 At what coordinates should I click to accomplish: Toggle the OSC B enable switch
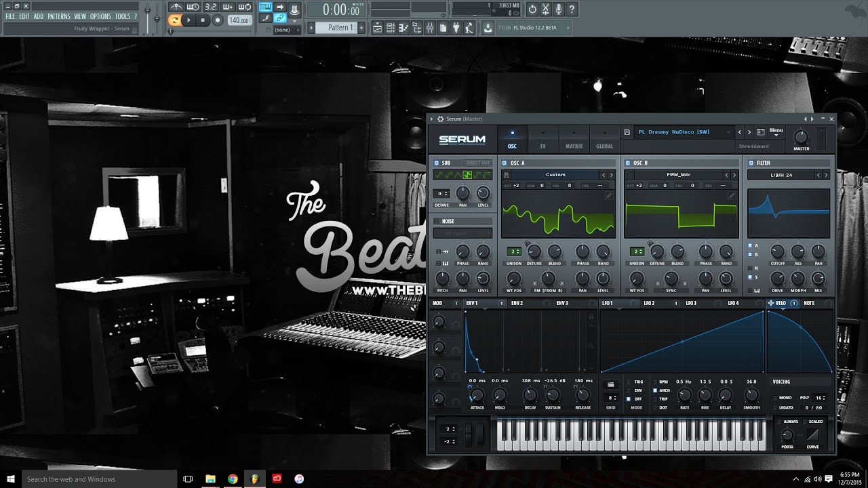coord(628,163)
